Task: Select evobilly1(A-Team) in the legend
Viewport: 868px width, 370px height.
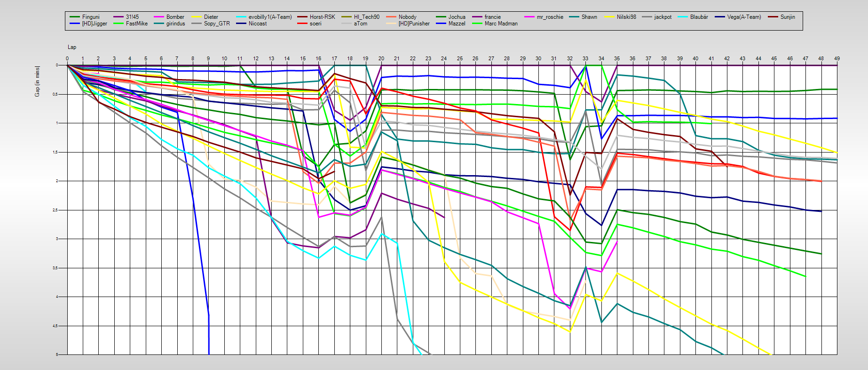Action: point(270,17)
